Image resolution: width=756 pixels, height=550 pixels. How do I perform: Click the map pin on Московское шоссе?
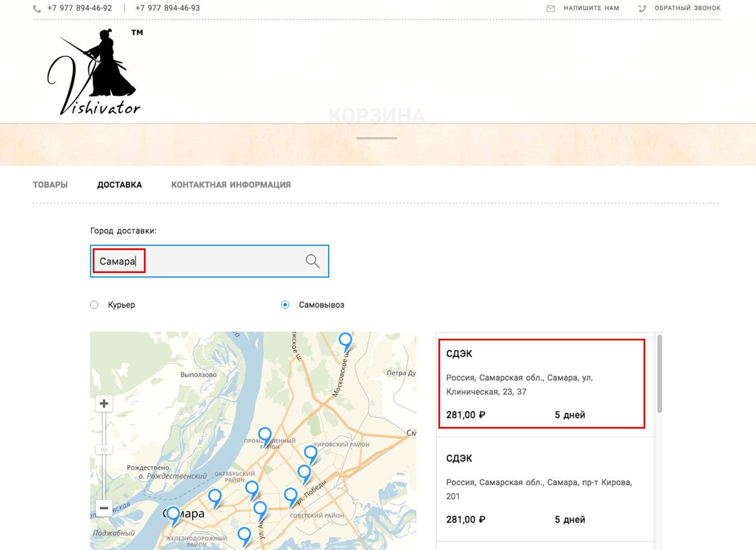pyautogui.click(x=345, y=340)
